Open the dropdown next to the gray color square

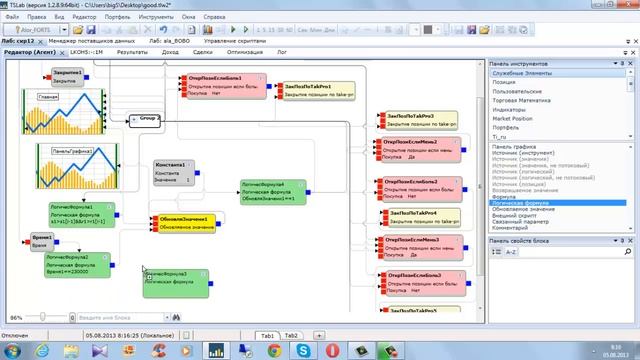tap(438, 30)
